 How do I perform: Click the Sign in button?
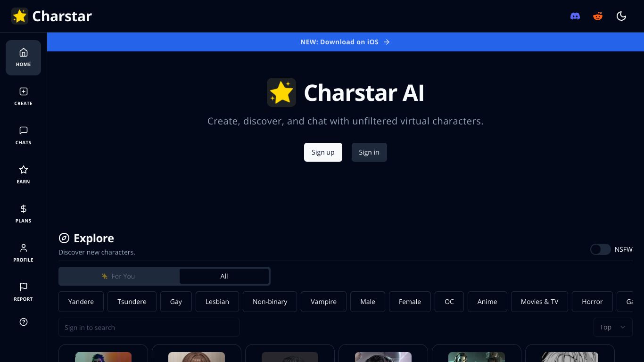(369, 152)
